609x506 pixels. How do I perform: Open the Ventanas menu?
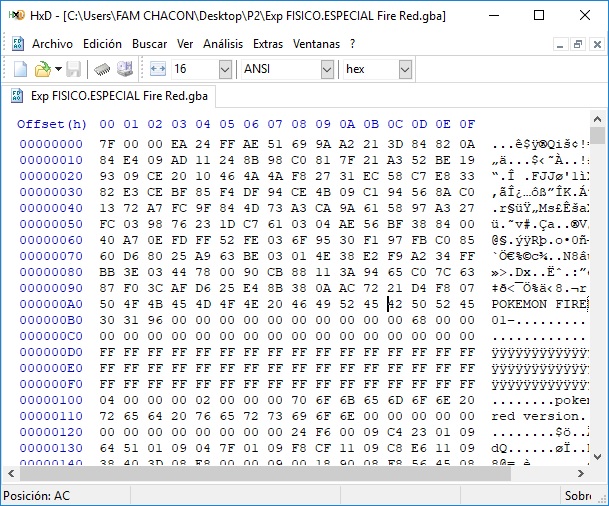coord(317,44)
